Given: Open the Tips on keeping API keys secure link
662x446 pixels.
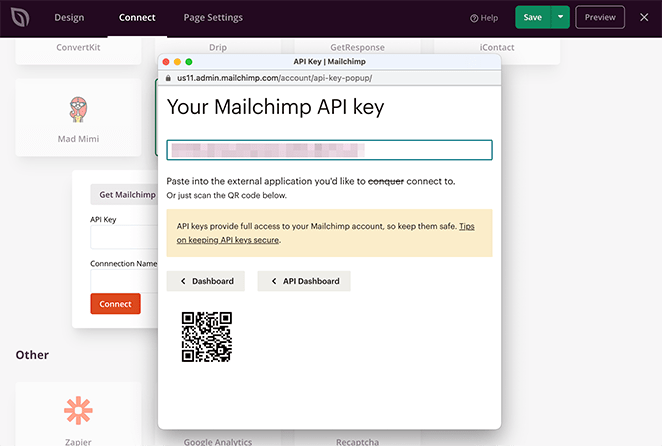Looking at the screenshot, I should pyautogui.click(x=326, y=233).
